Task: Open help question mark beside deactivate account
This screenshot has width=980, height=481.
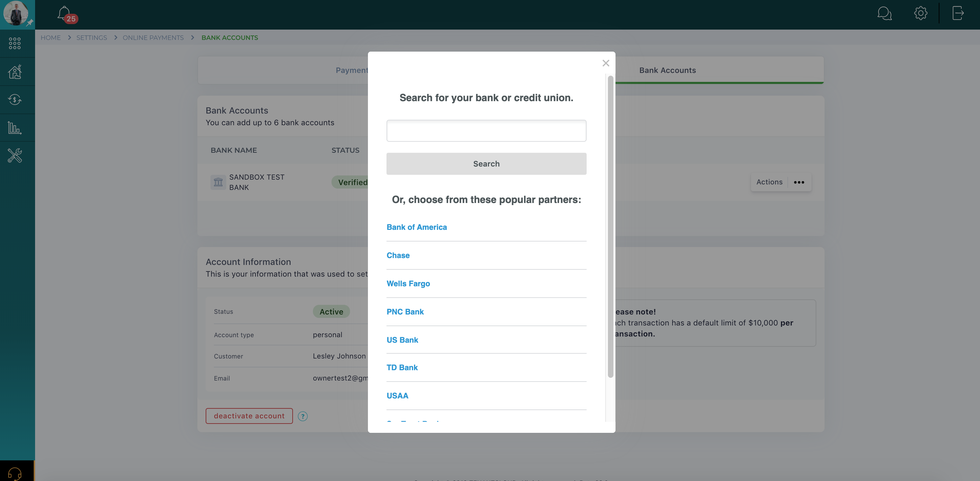Action: coord(303,416)
